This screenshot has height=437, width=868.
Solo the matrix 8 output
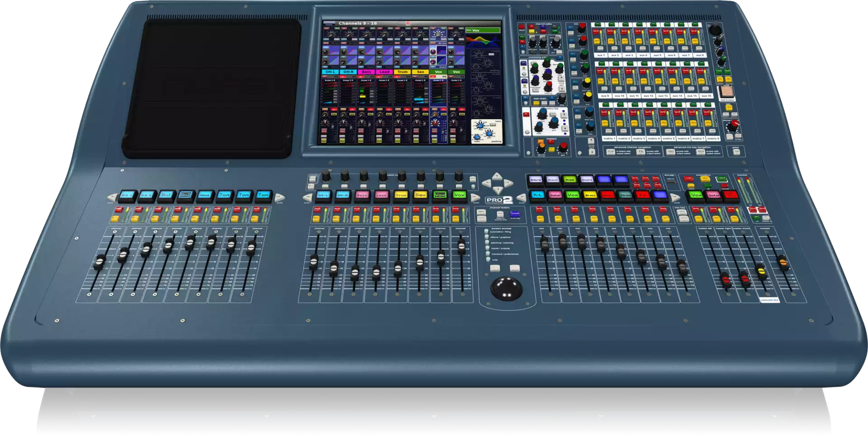[708, 122]
